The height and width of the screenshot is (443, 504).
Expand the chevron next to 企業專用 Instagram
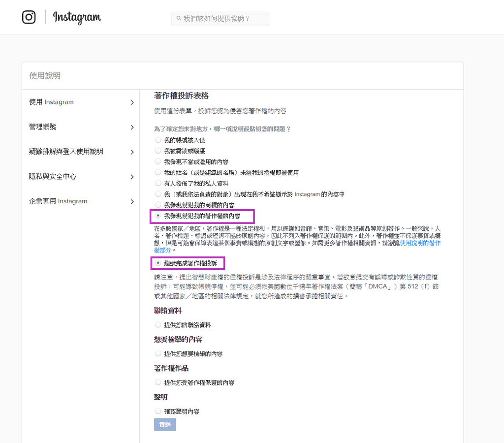132,202
